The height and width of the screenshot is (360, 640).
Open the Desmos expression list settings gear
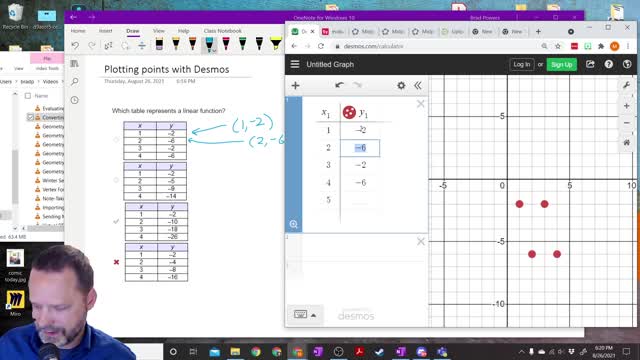click(x=401, y=85)
